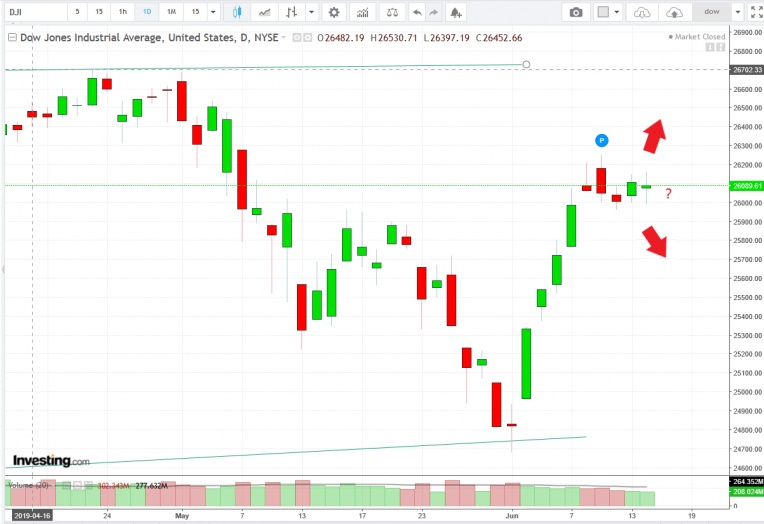Switch to the 1h interval tab
This screenshot has width=764, height=524.
point(122,12)
